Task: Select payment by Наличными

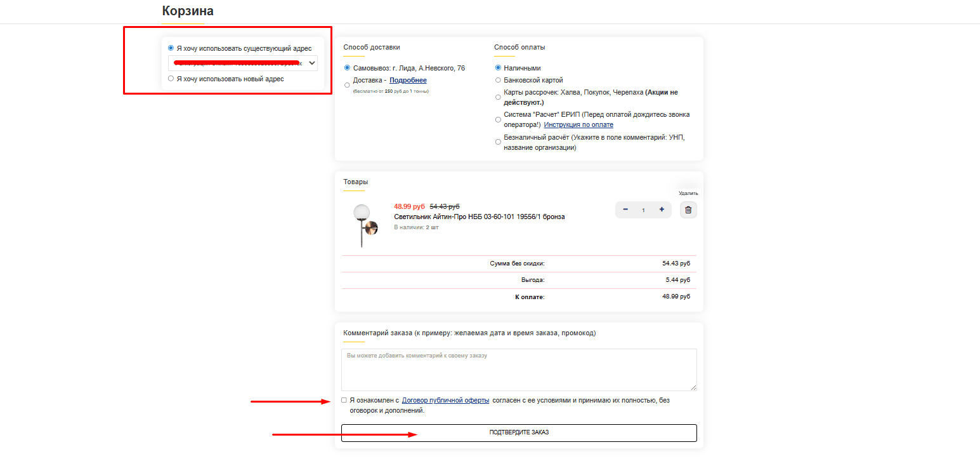Action: (498, 68)
